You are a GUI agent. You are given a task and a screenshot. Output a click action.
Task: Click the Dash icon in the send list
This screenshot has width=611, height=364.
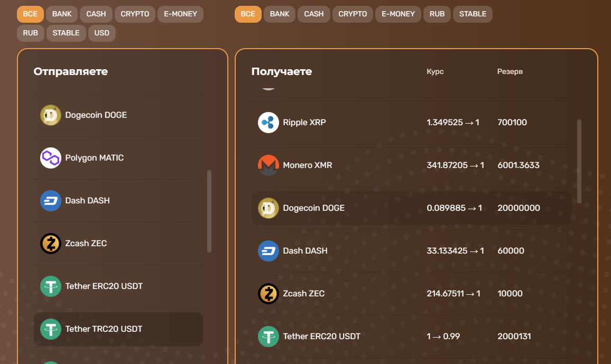51,201
